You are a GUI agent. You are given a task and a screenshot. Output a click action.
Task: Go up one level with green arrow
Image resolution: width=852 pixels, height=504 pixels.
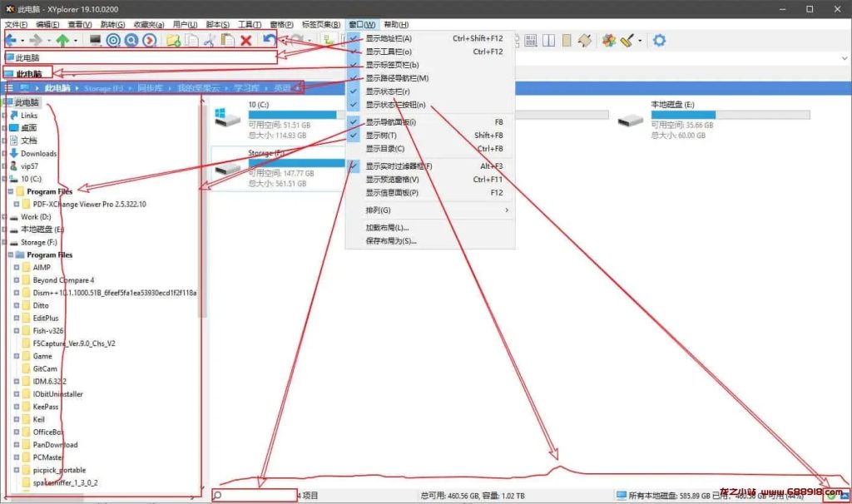[63, 40]
